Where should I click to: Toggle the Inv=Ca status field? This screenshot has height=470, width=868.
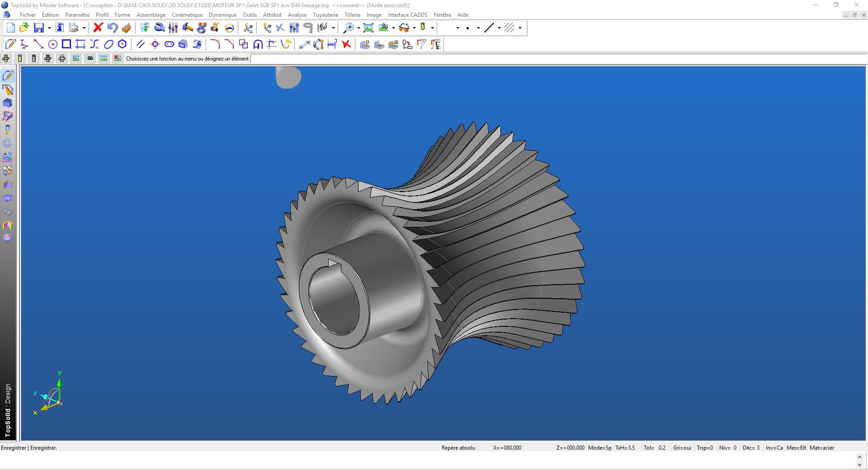(x=774, y=448)
